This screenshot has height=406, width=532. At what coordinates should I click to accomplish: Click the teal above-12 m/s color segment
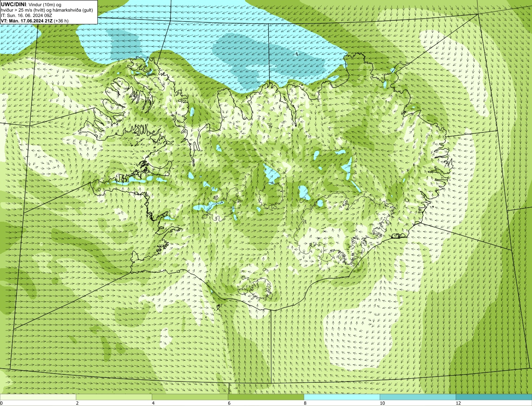click(494, 397)
